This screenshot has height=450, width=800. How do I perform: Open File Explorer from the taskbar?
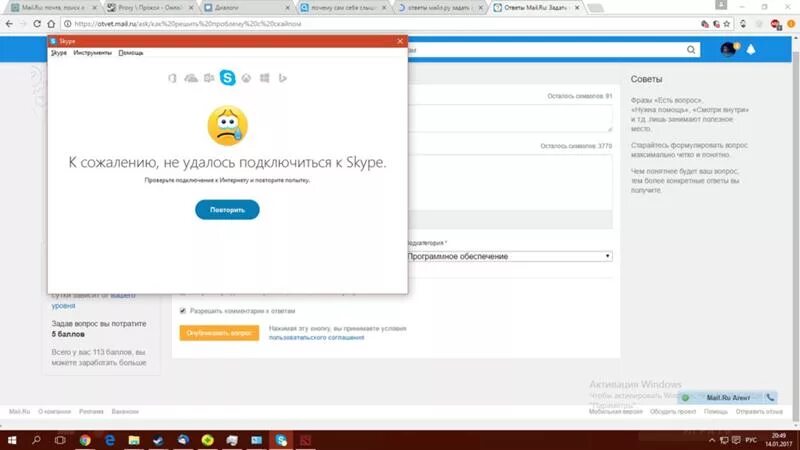coord(134,440)
